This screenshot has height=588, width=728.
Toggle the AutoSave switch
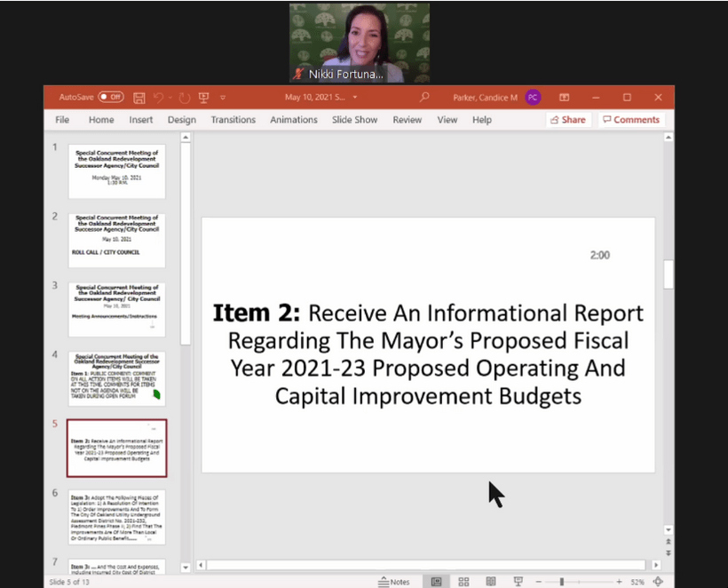110,97
